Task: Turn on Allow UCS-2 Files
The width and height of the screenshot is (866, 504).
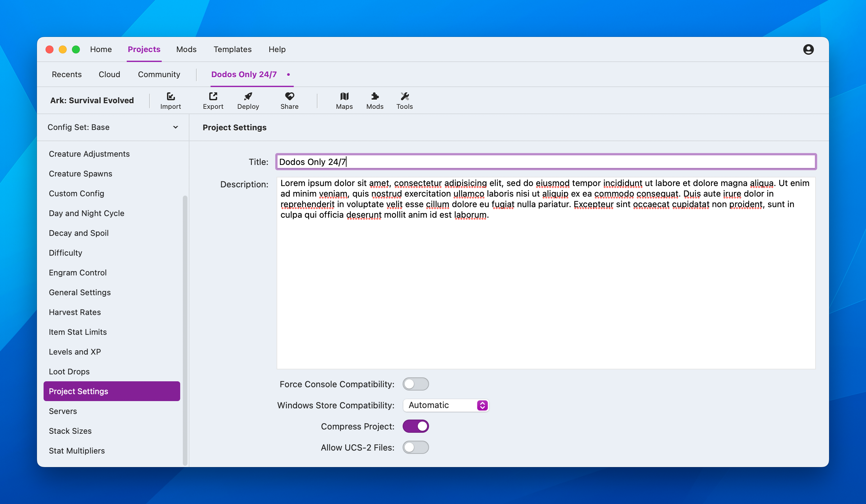Action: [x=415, y=447]
